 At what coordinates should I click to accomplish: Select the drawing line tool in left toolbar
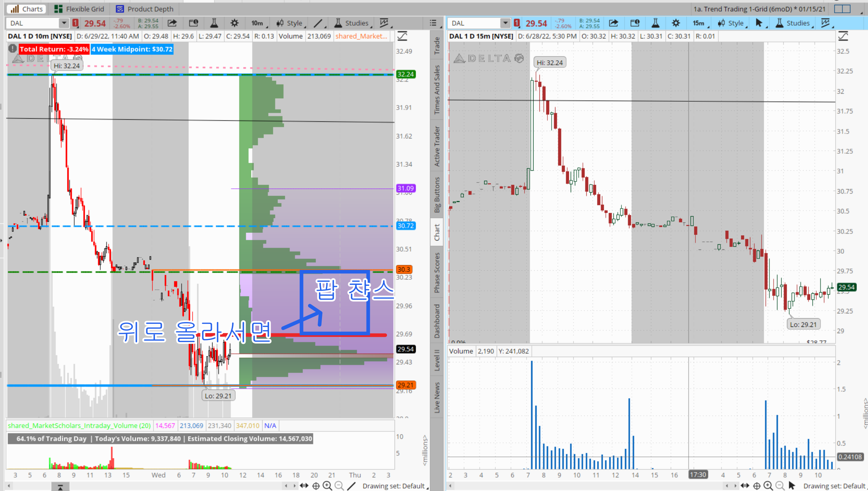[x=318, y=23]
